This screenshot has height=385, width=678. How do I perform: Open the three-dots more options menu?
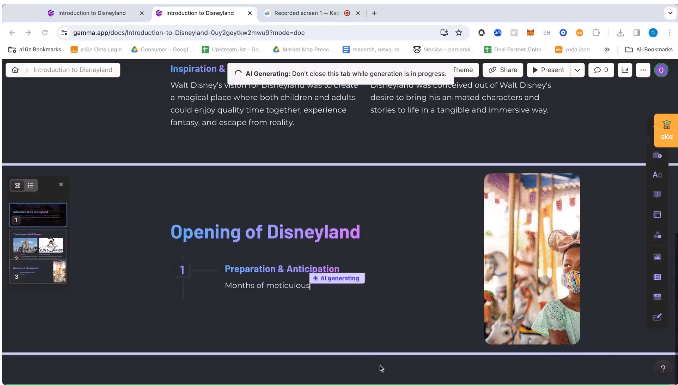pos(643,70)
